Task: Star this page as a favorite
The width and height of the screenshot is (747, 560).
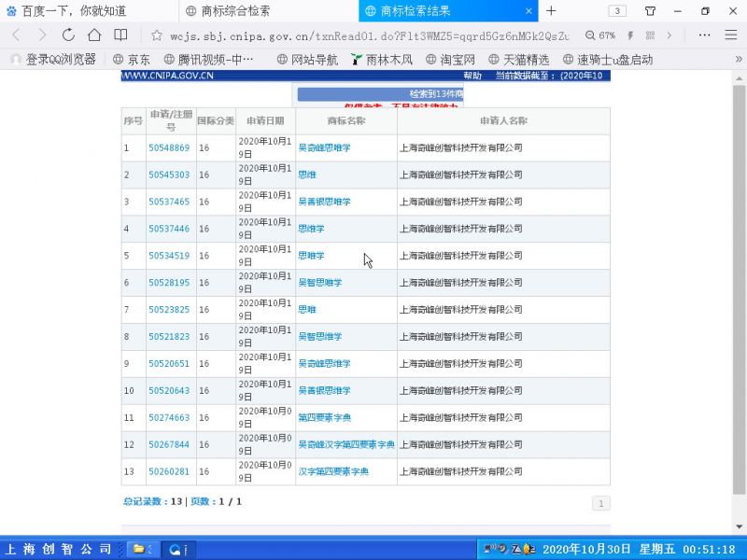Action: pyautogui.click(x=157, y=35)
